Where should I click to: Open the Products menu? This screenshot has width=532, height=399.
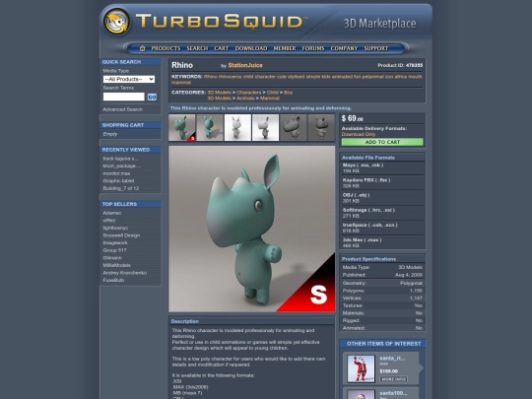166,48
